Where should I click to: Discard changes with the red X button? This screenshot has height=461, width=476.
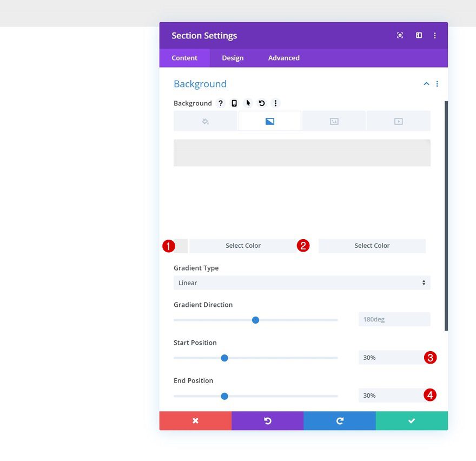tap(195, 420)
